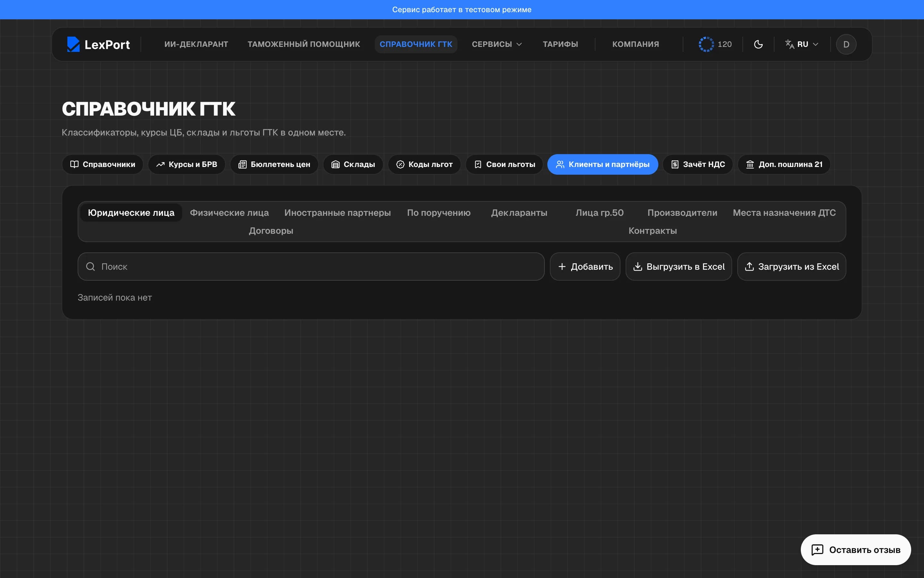Click the Поиск search field
Screen dimensions: 924x578
point(311,267)
